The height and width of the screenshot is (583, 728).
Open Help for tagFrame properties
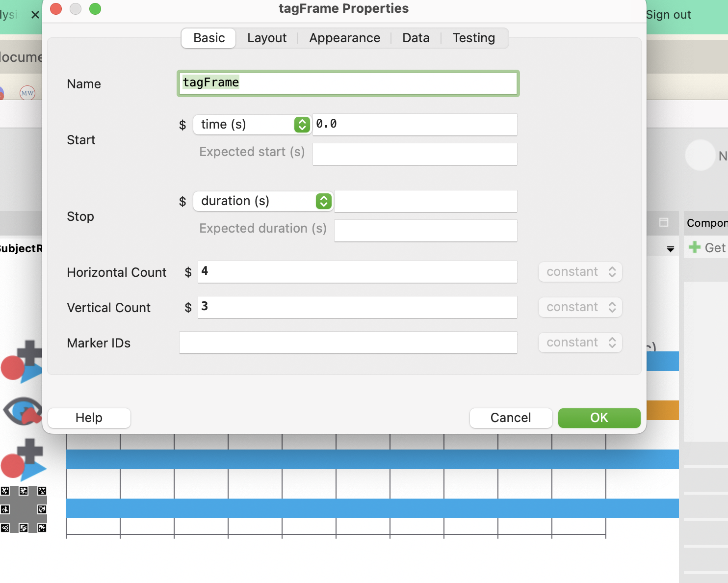pyautogui.click(x=89, y=418)
